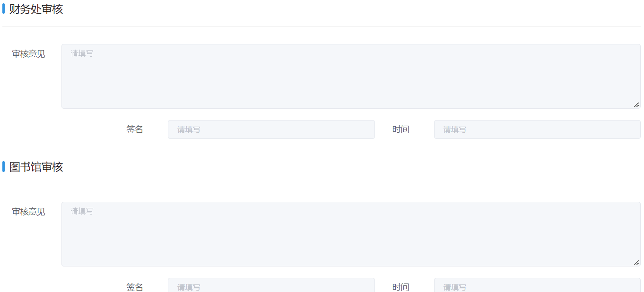Click the 图书馆审核 审核意见 text area

point(351,234)
